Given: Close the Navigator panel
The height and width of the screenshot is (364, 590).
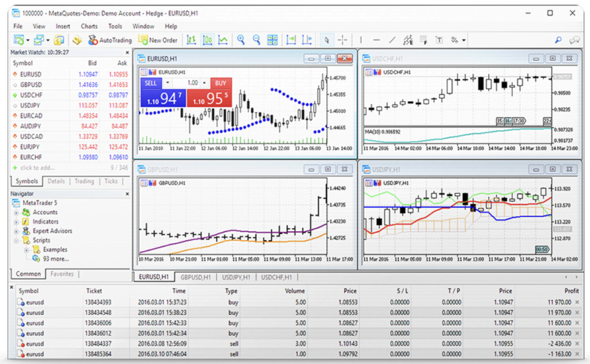Looking at the screenshot, I should tap(127, 194).
